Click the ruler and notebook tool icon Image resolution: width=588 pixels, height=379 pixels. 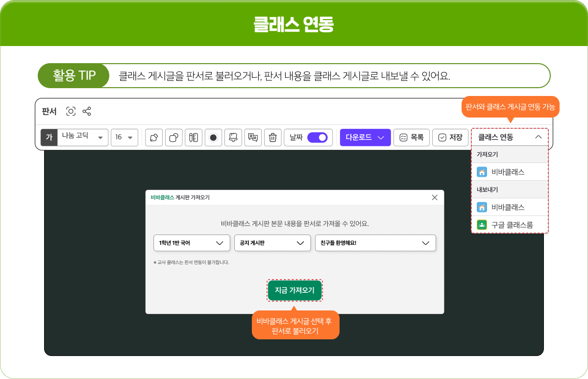[x=193, y=138]
